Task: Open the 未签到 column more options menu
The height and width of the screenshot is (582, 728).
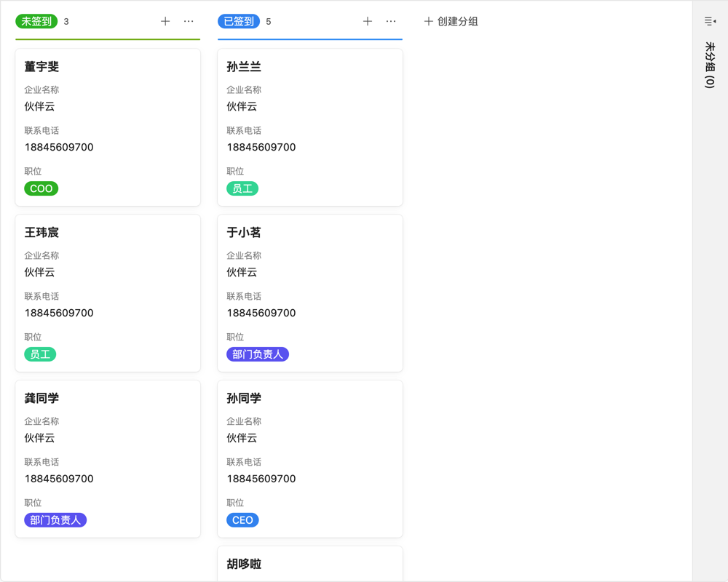Action: point(189,21)
